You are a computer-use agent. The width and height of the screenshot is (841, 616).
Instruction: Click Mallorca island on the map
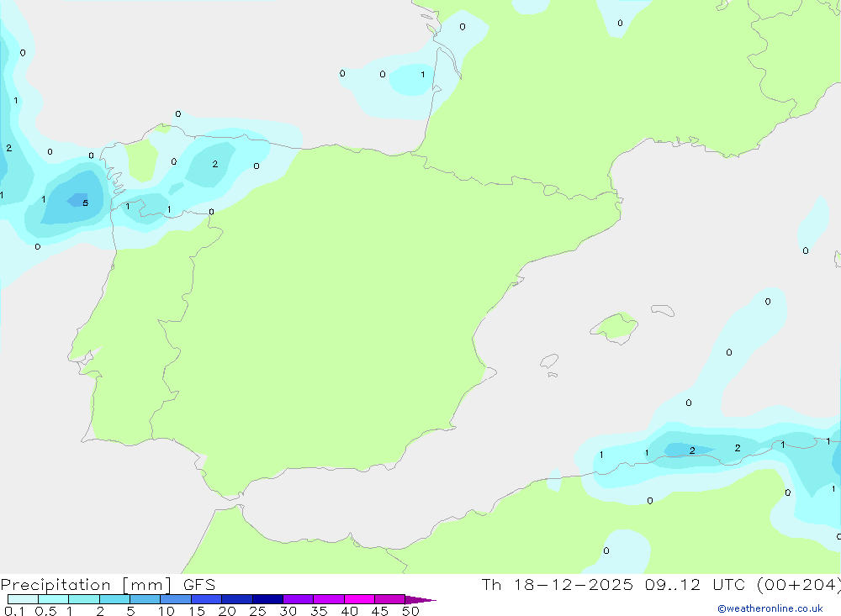click(x=615, y=327)
